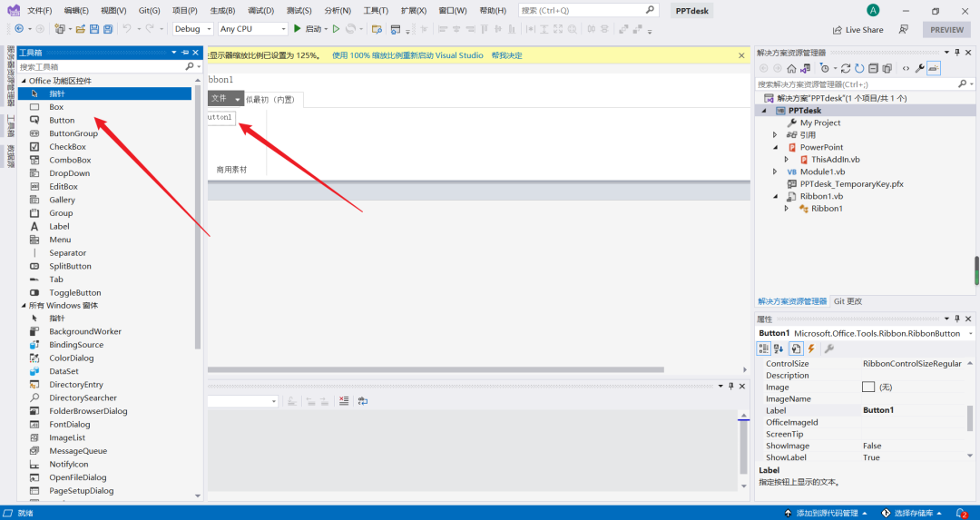The image size is (980, 520).
Task: Click Home icon in the Solution Explorer toolbar
Action: 791,69
